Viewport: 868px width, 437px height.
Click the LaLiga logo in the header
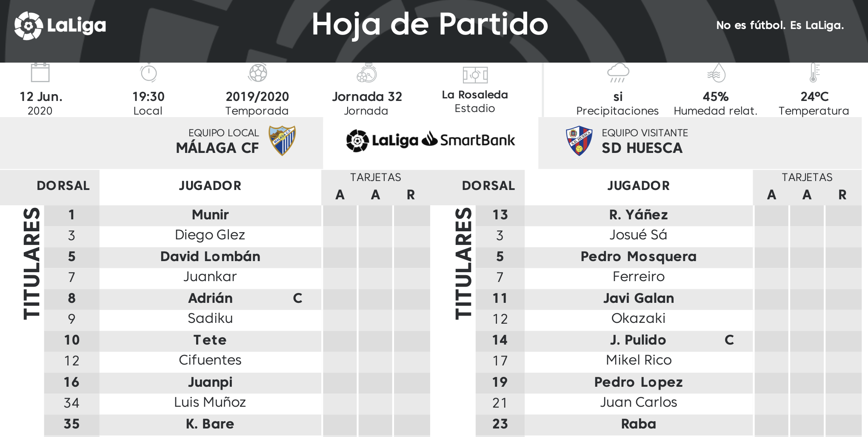pos(60,26)
